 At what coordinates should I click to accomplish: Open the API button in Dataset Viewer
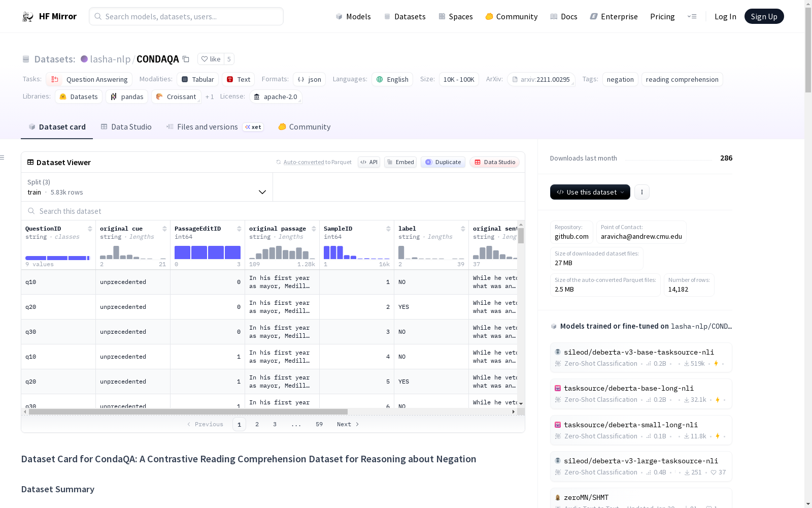(369, 163)
